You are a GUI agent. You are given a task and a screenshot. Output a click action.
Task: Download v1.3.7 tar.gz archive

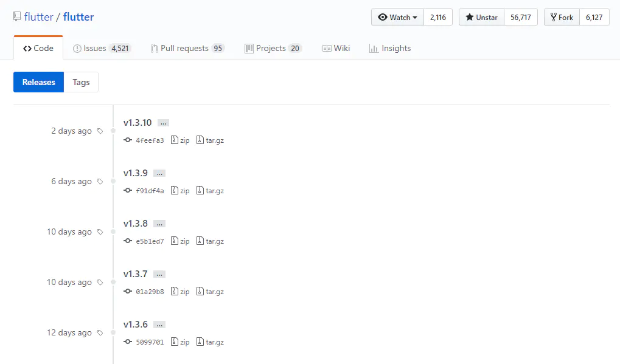(x=210, y=292)
